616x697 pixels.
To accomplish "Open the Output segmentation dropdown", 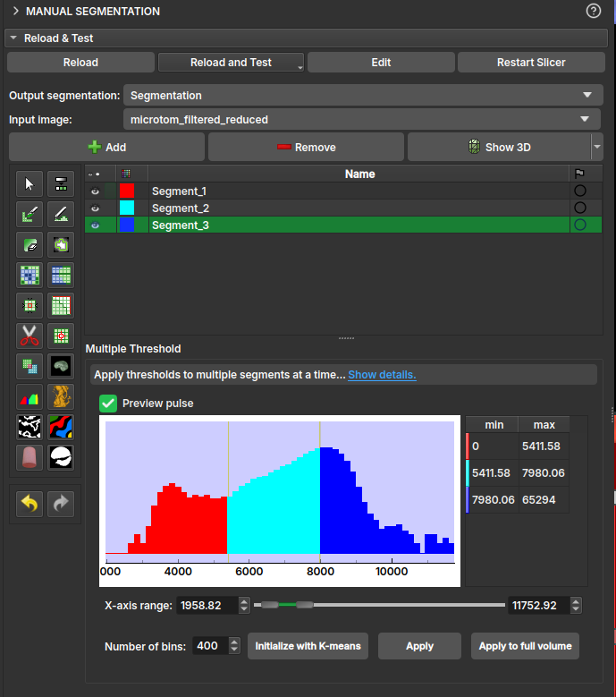I will pyautogui.click(x=361, y=95).
